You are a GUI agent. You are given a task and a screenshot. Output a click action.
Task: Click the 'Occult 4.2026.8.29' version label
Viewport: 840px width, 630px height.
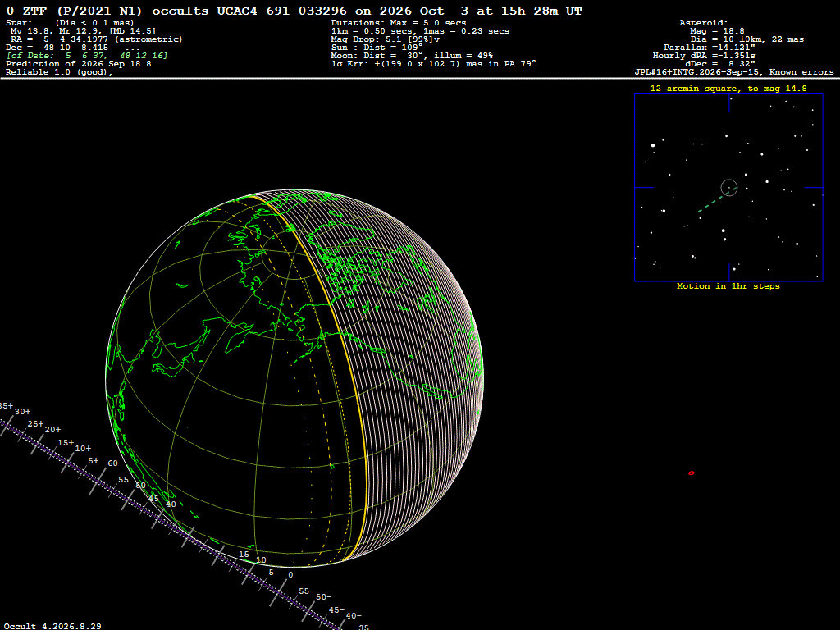point(52,626)
